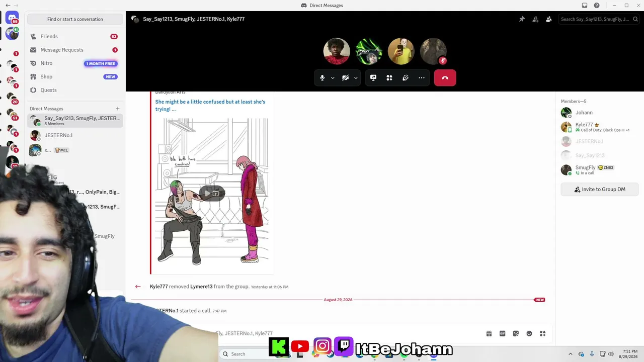Send a gift with the gift icon
This screenshot has height=362, width=644.
click(x=489, y=333)
